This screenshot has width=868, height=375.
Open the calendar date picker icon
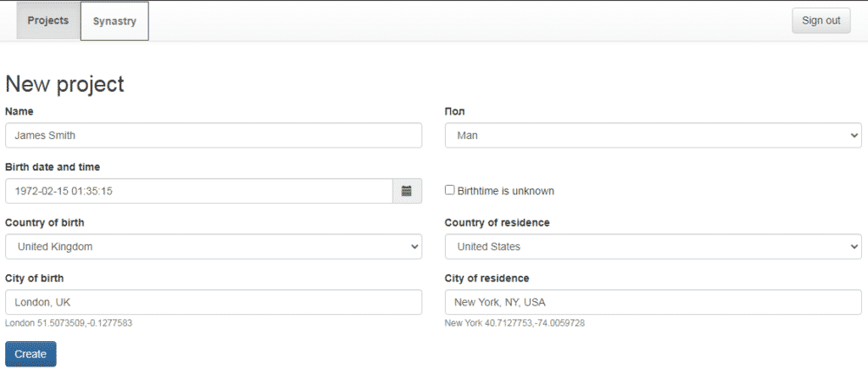407,191
